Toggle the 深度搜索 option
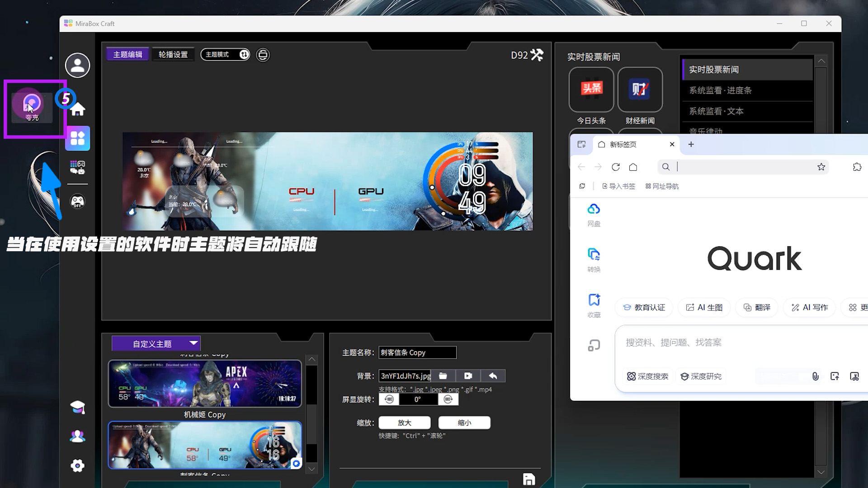This screenshot has height=488, width=868. pos(647,376)
